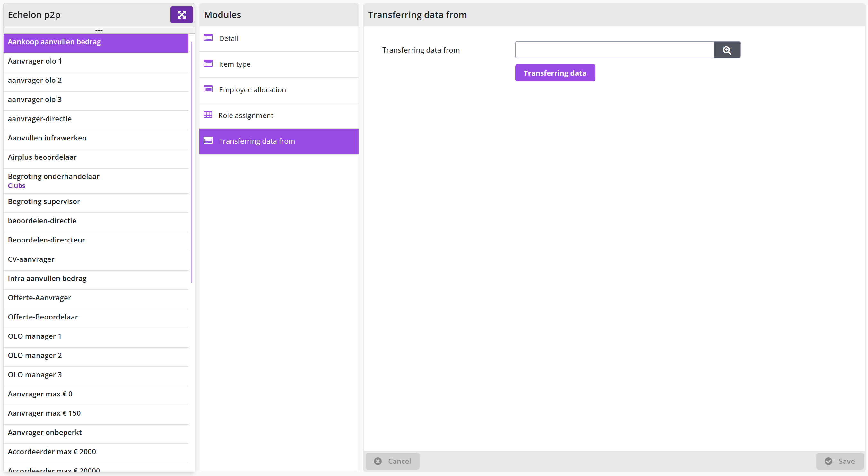This screenshot has height=476, width=868.
Task: Select Begroting onderhandelaar Clubs entry
Action: click(96, 181)
